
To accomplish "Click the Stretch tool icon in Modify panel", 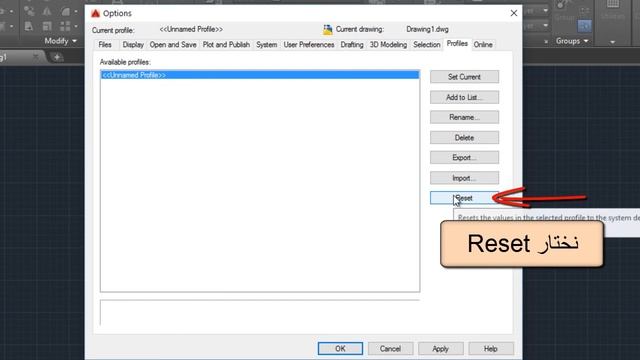I will click(x=29, y=26).
